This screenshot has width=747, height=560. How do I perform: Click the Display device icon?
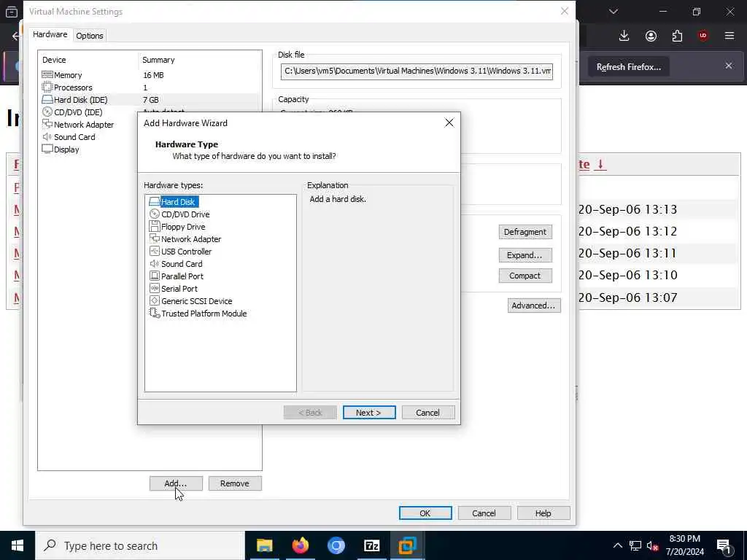pos(47,149)
